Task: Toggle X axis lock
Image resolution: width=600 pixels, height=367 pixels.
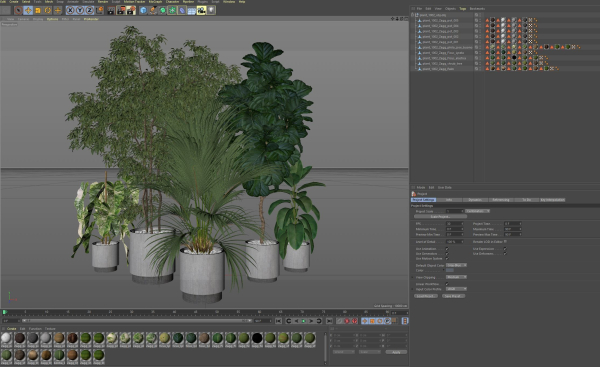Action: tap(70, 10)
